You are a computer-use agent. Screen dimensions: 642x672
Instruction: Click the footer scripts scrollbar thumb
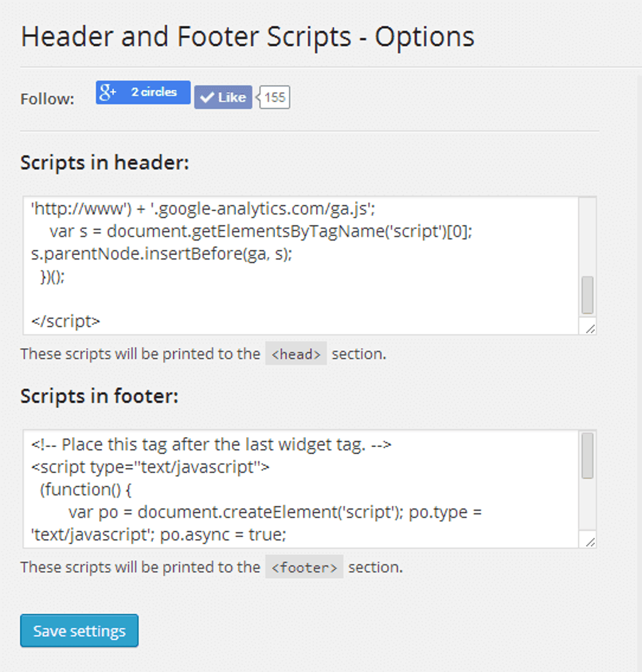point(587,455)
